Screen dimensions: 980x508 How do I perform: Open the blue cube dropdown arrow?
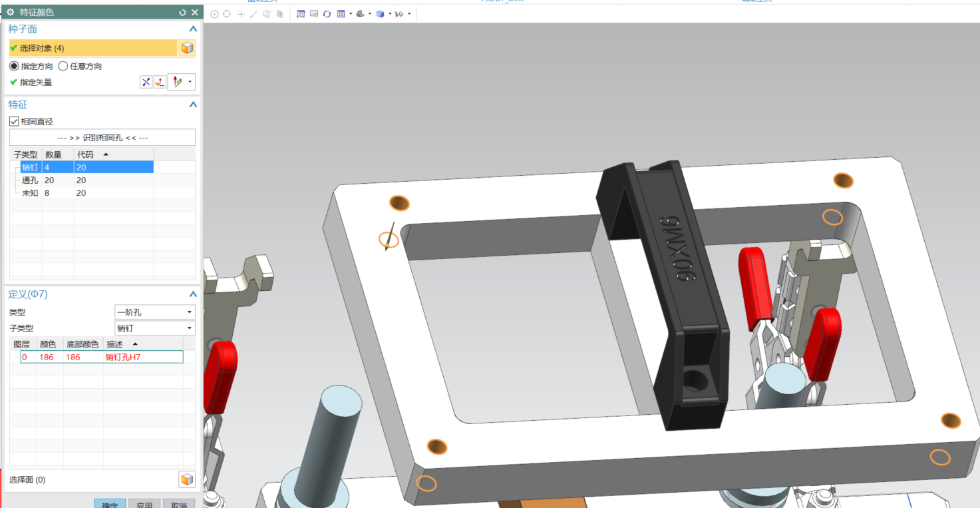390,14
